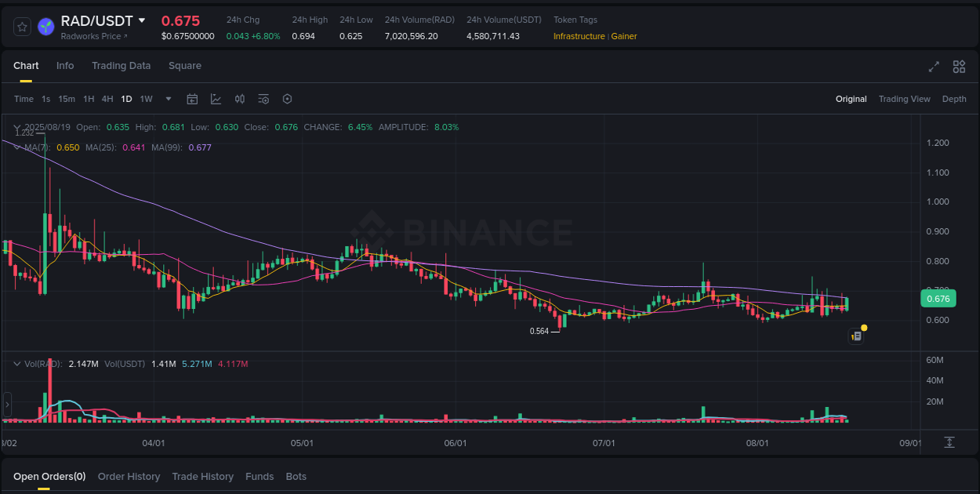The height and width of the screenshot is (494, 980).
Task: Open the date range calendar picker
Action: [192, 99]
